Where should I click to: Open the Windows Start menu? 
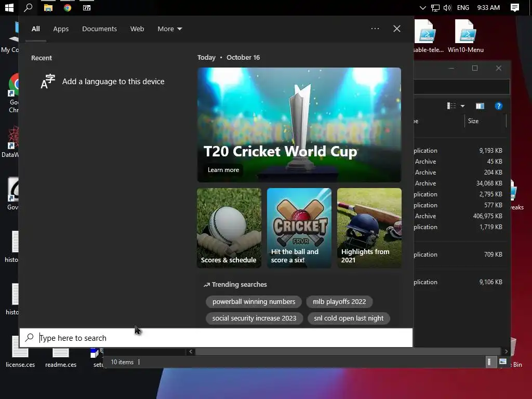pos(9,7)
